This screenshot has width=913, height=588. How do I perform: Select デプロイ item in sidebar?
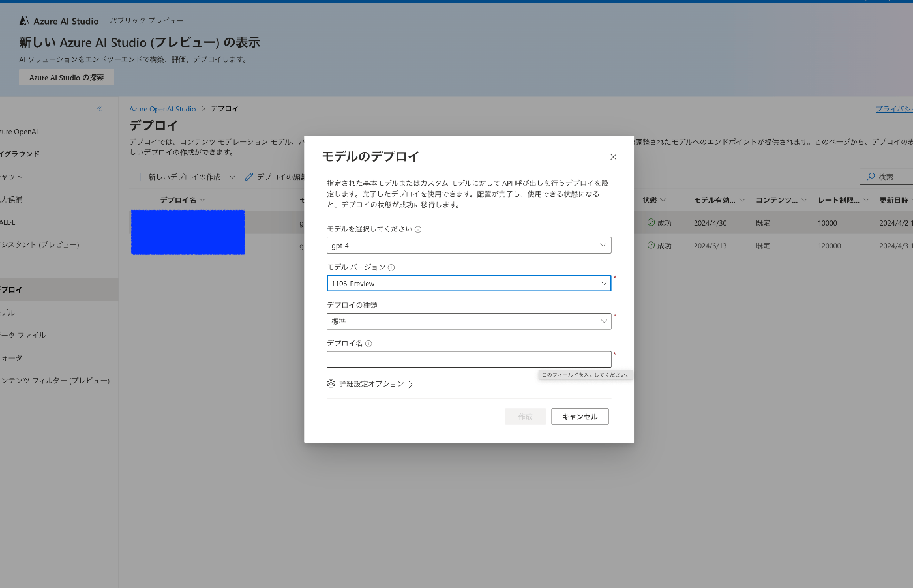click(x=59, y=290)
